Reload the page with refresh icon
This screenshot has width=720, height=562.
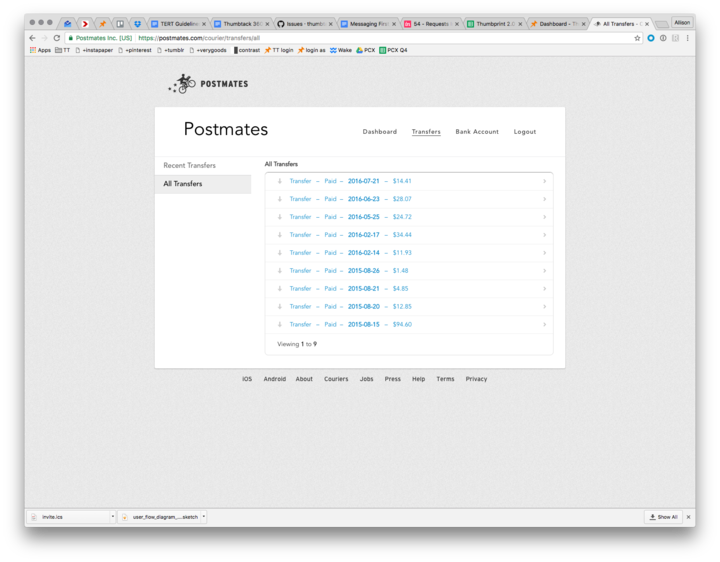(57, 38)
